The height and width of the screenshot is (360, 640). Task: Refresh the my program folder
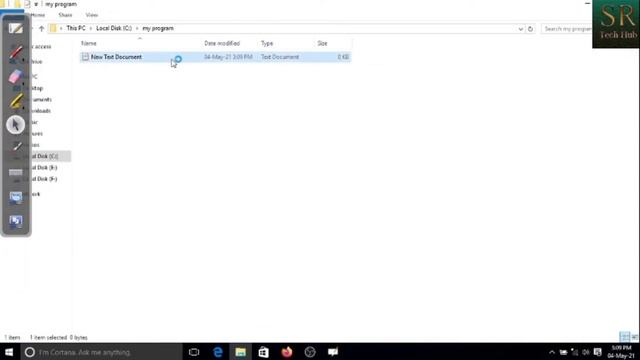point(530,29)
